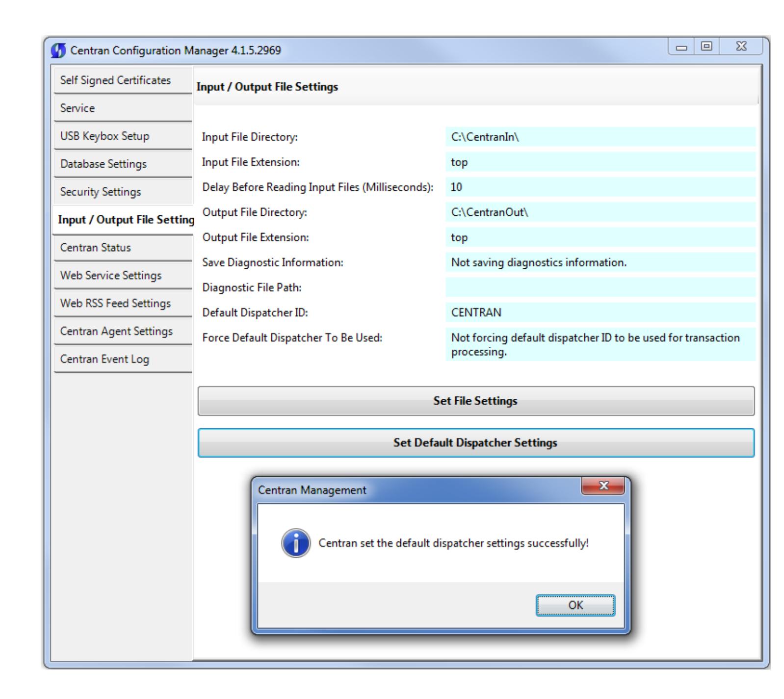The height and width of the screenshot is (699, 784).
Task: Click the Centran app icon in title bar
Action: point(58,51)
